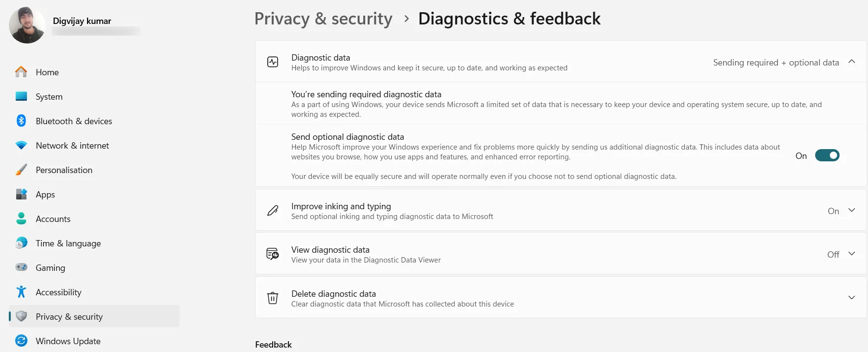Click the Diagnostic data pulse icon
868x352 pixels.
273,61
